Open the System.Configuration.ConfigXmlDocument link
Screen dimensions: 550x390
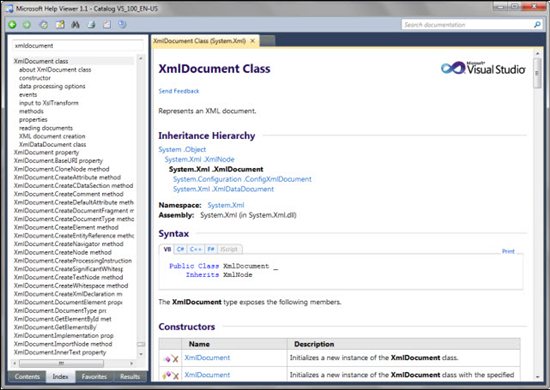point(242,179)
